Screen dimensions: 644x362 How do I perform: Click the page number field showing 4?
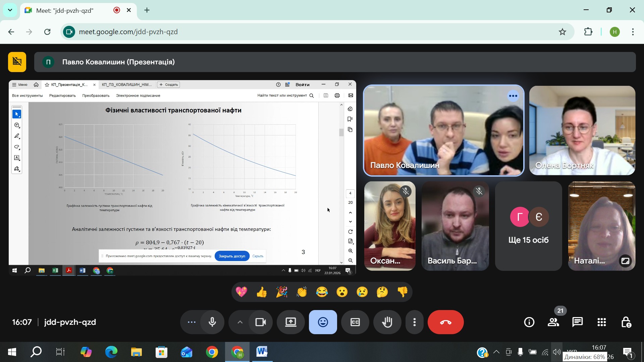350,193
